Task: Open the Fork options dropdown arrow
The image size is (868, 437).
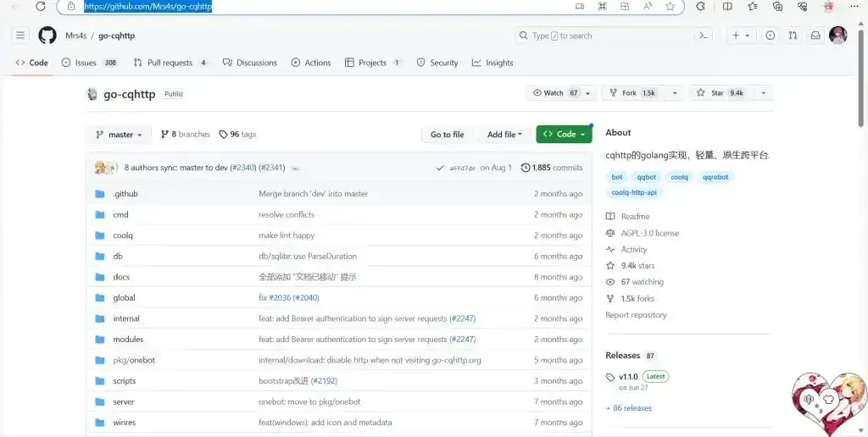Action: click(675, 93)
